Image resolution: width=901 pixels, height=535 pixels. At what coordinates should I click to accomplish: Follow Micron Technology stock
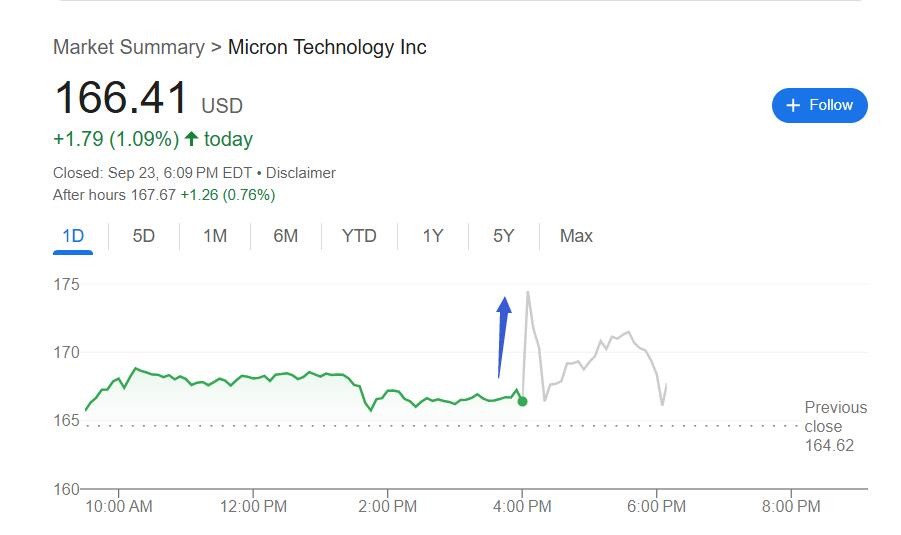point(819,105)
